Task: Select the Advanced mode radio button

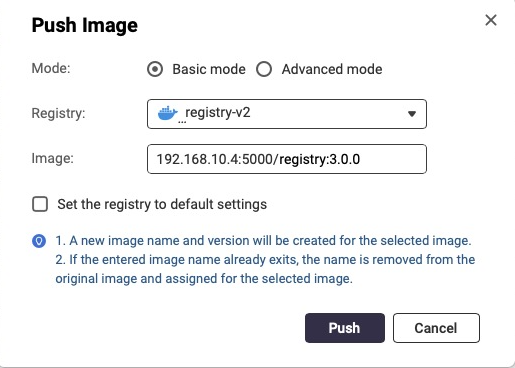Action: point(264,69)
